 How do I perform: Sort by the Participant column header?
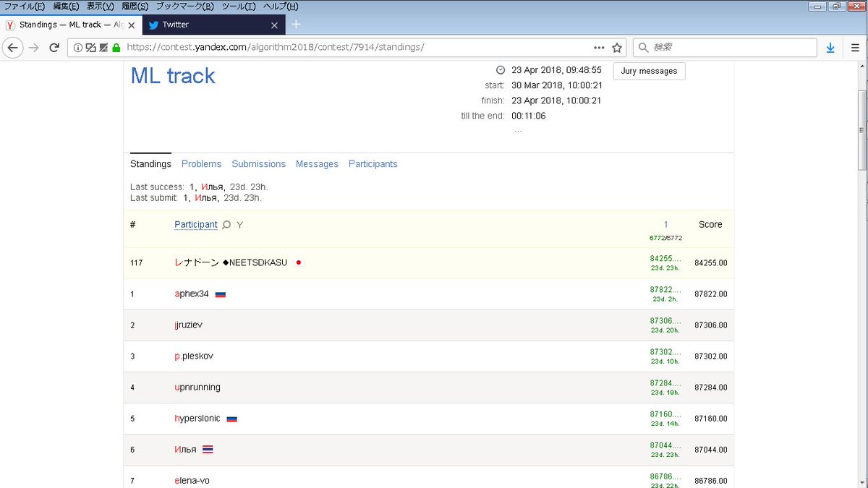tap(196, 225)
